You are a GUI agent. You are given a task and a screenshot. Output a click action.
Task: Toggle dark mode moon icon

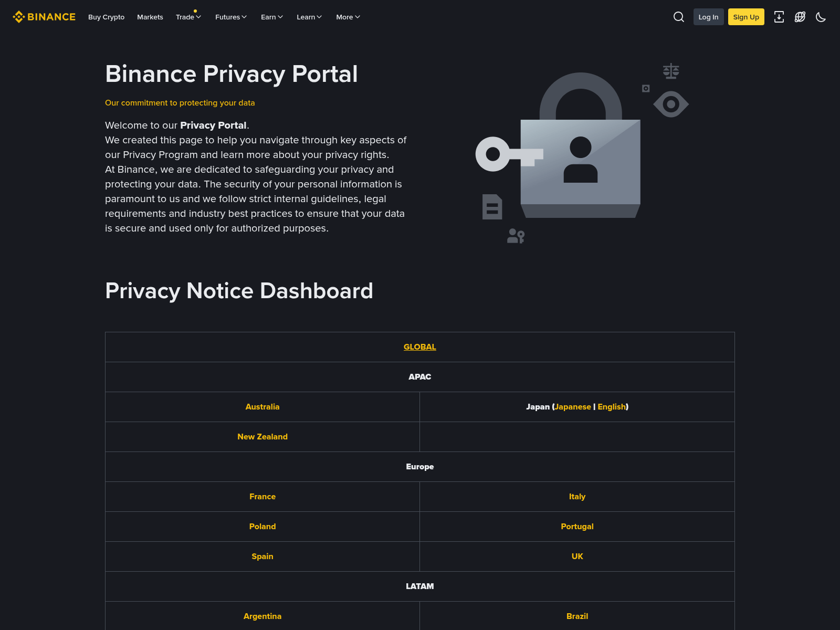click(821, 17)
